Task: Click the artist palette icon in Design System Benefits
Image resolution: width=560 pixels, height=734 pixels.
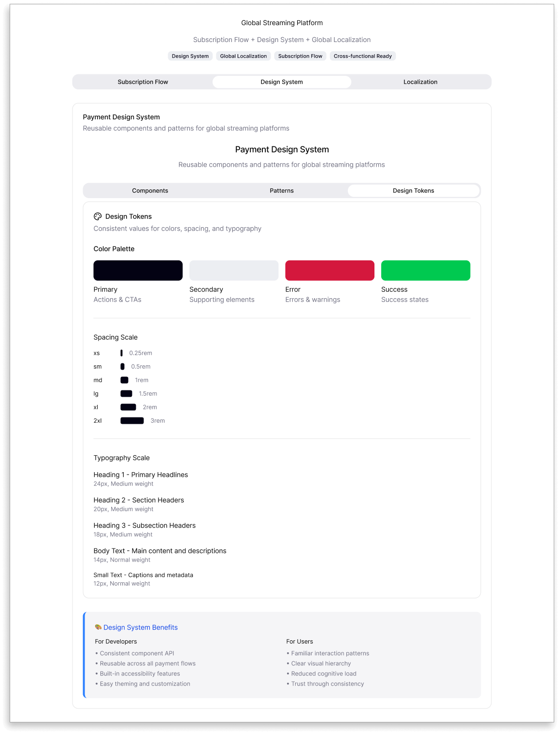Action: coord(98,627)
